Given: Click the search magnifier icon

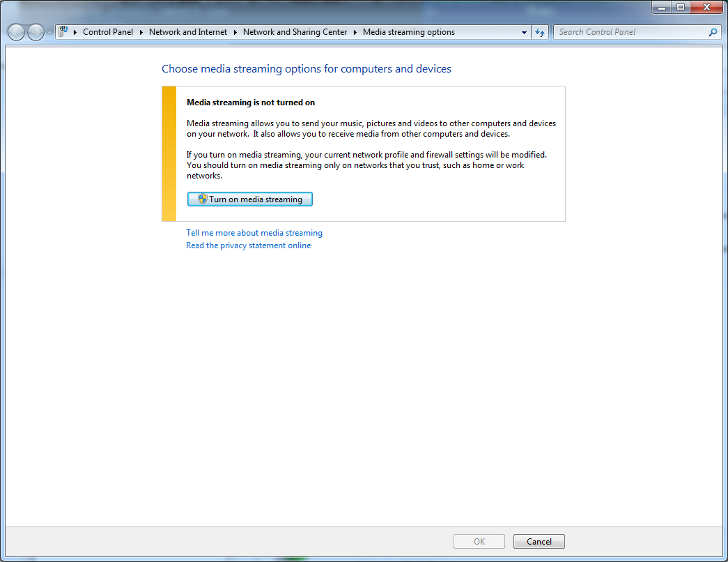Looking at the screenshot, I should point(713,32).
